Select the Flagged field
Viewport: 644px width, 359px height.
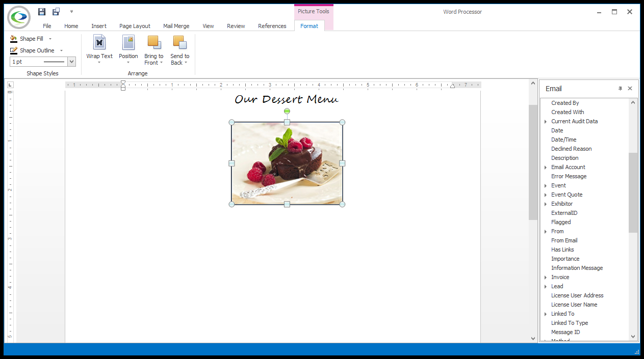point(561,222)
